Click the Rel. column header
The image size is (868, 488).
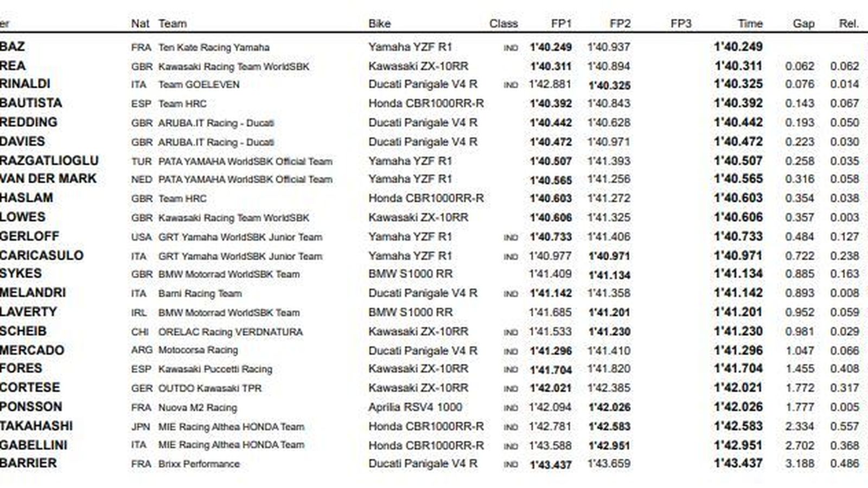[x=848, y=24]
